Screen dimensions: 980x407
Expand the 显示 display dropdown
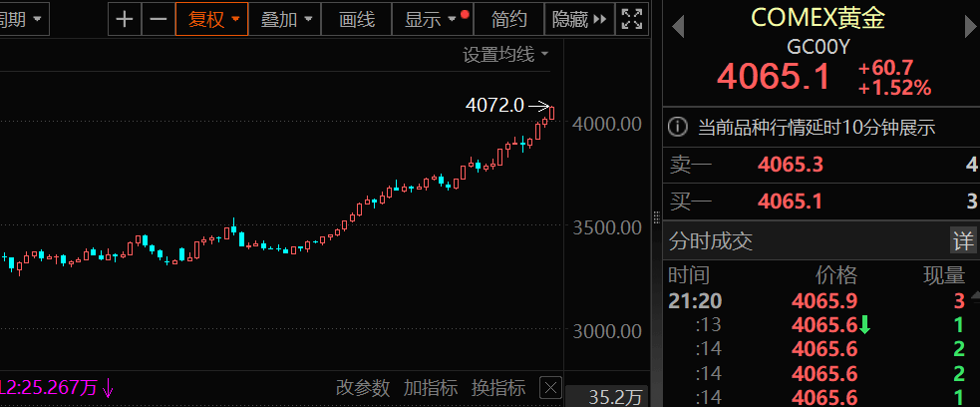431,19
